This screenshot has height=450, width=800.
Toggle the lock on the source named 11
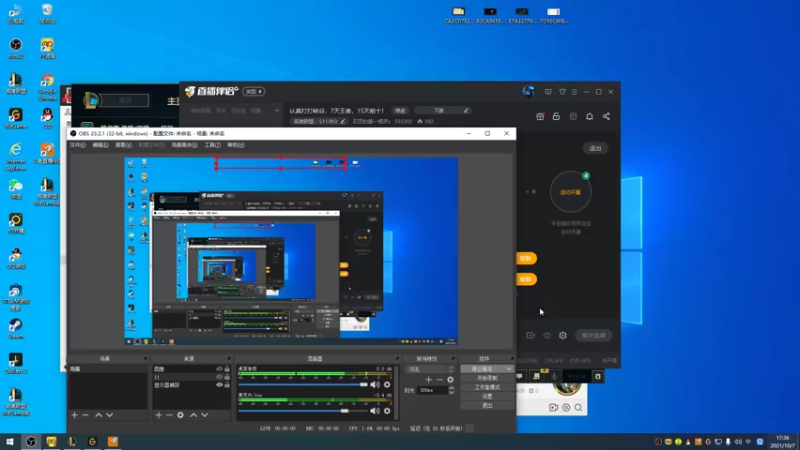click(227, 377)
